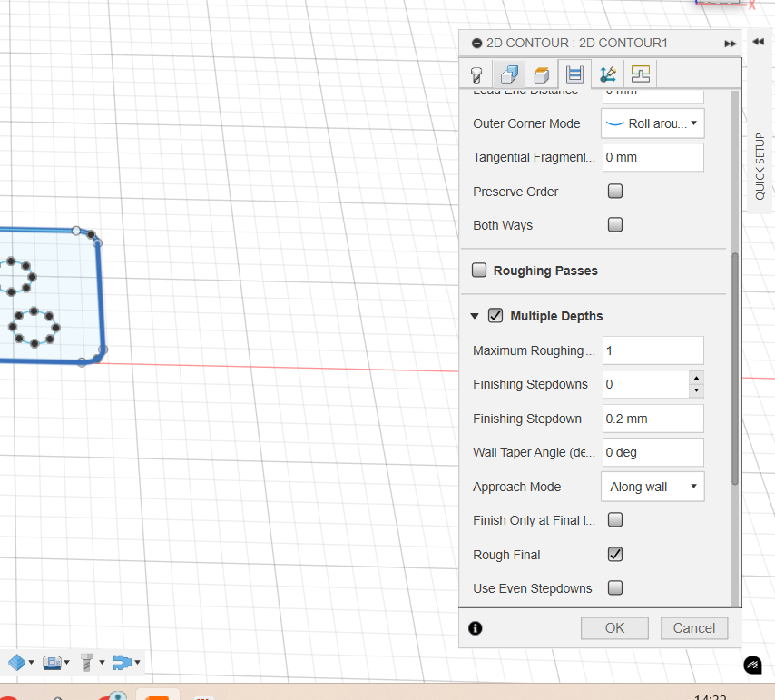Enable the Preserve Order checkbox

tap(615, 192)
